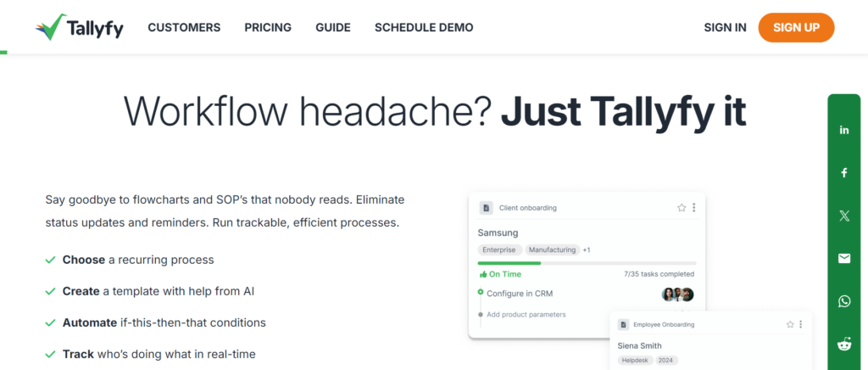
Task: Share page on Facebook
Action: pos(844,173)
